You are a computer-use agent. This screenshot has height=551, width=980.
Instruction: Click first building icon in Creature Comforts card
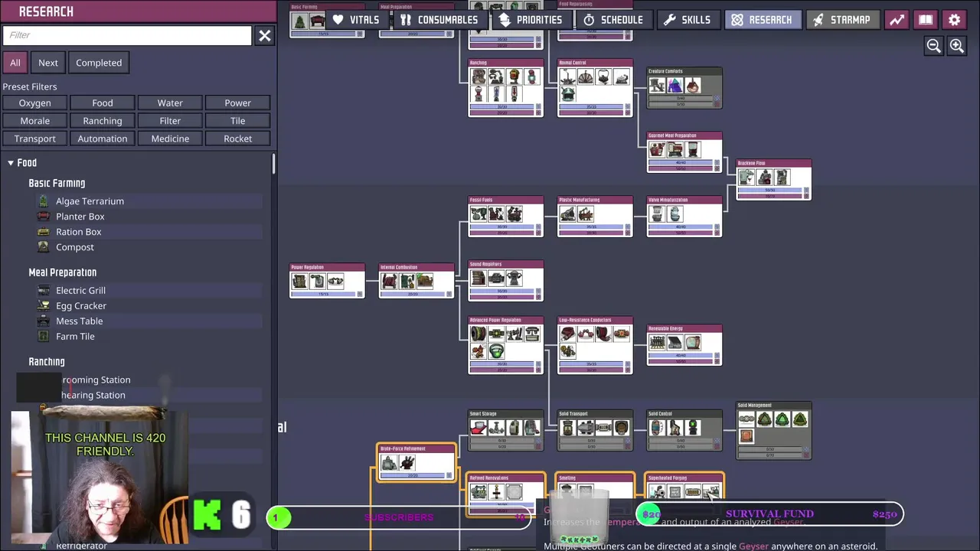click(657, 85)
